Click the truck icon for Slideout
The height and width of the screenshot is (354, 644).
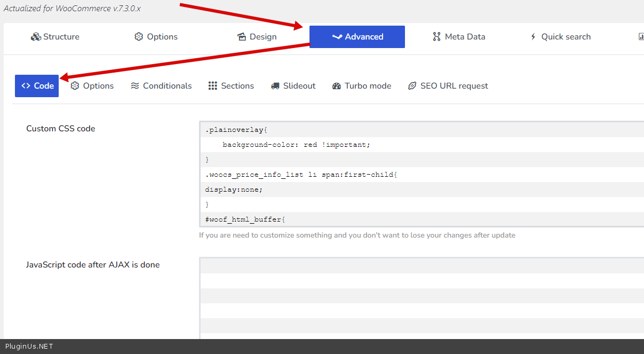tap(275, 86)
